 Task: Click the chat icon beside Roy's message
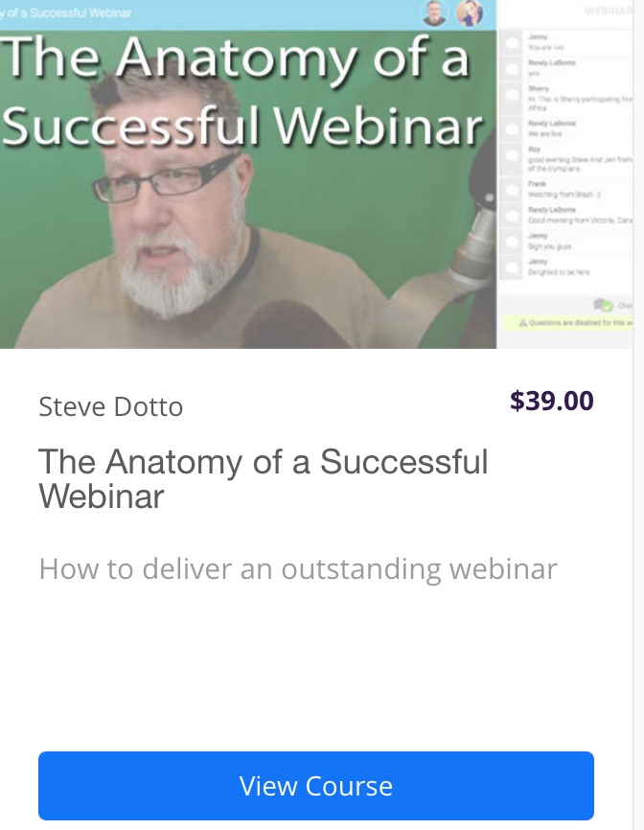(x=512, y=157)
